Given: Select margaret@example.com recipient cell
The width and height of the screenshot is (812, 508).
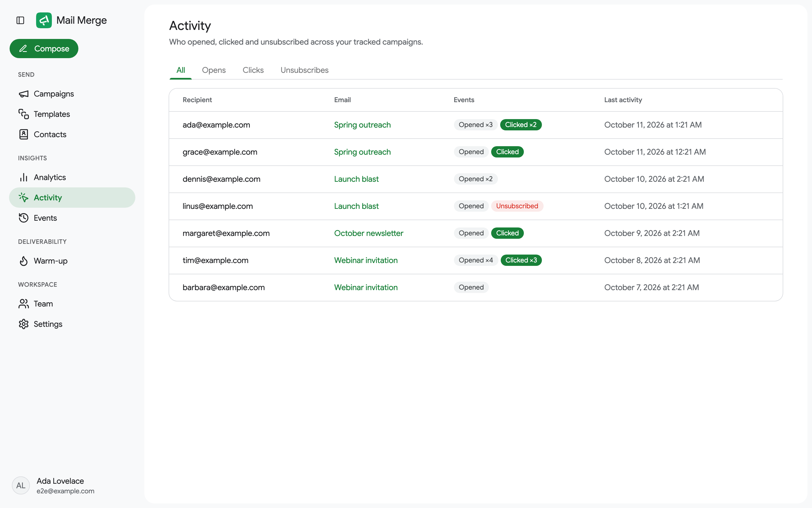Looking at the screenshot, I should tap(226, 233).
